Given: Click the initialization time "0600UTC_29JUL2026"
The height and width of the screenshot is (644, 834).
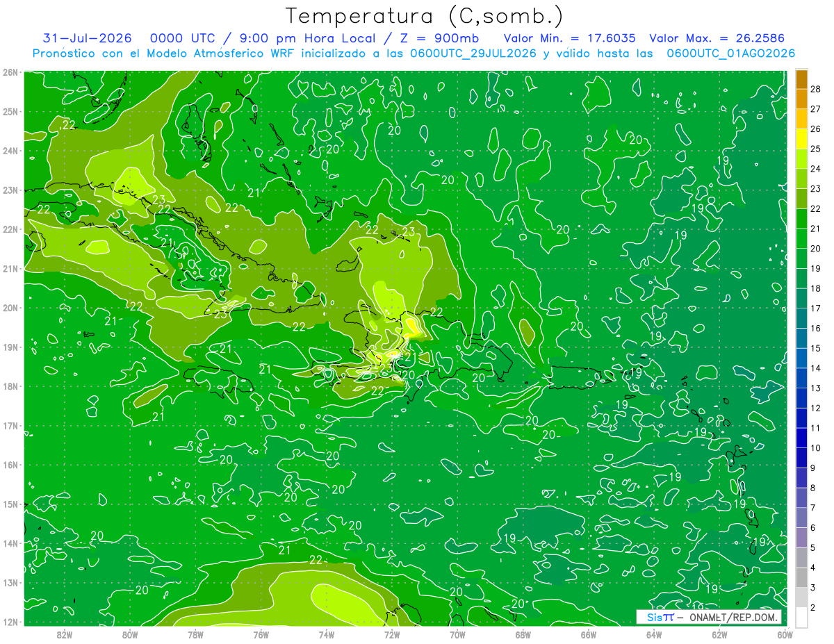Looking at the screenshot, I should point(473,53).
